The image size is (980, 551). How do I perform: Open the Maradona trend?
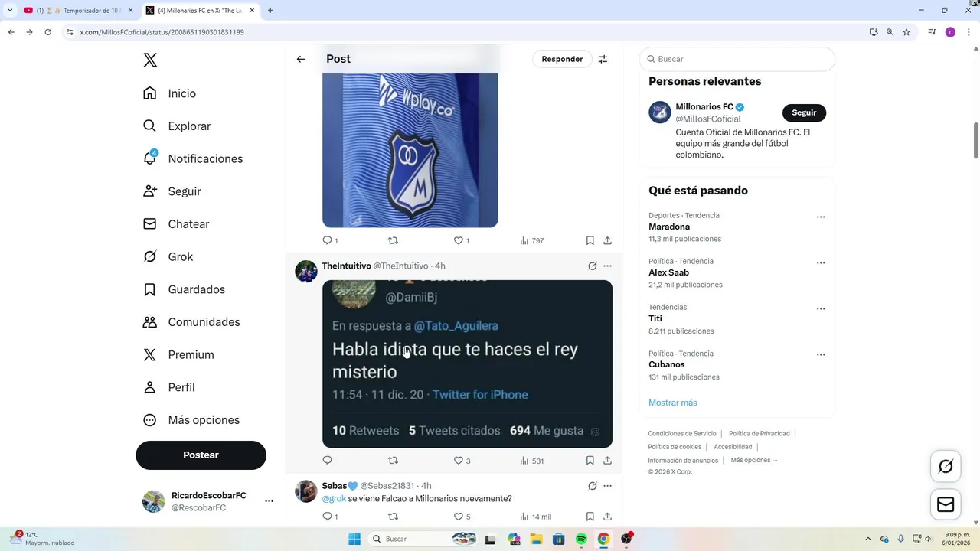669,227
